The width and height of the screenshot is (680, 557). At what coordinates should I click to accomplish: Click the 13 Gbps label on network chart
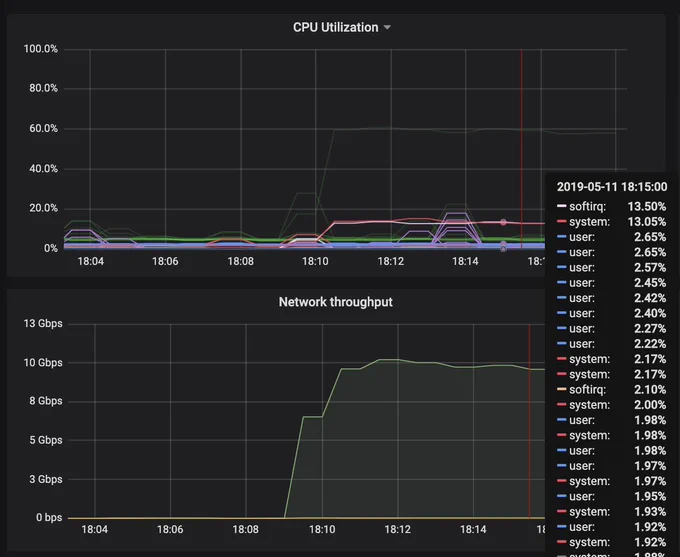coord(43,324)
